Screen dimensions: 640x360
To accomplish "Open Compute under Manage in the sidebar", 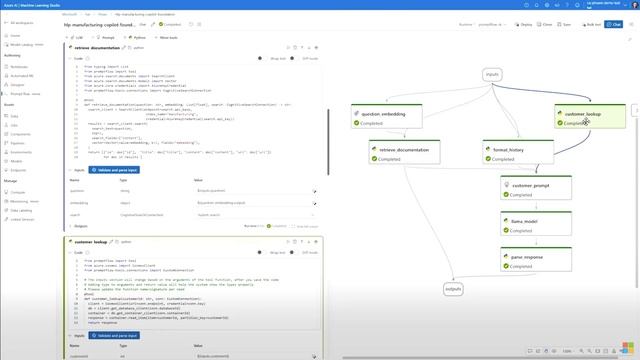I will pos(18,192).
